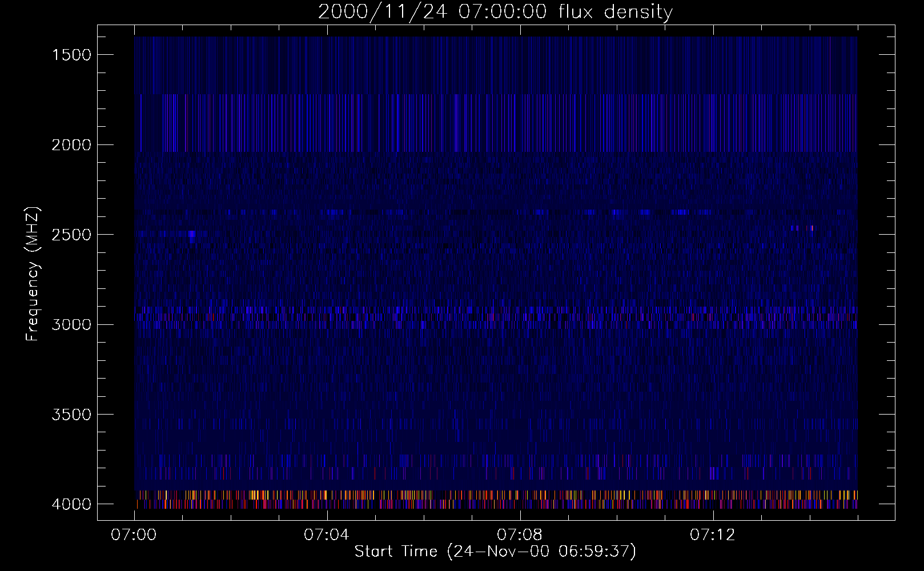Click the "Start Time (24-Nov-00 06:59:37)" axis title
Image resolution: width=924 pixels, height=571 pixels.
click(495, 552)
